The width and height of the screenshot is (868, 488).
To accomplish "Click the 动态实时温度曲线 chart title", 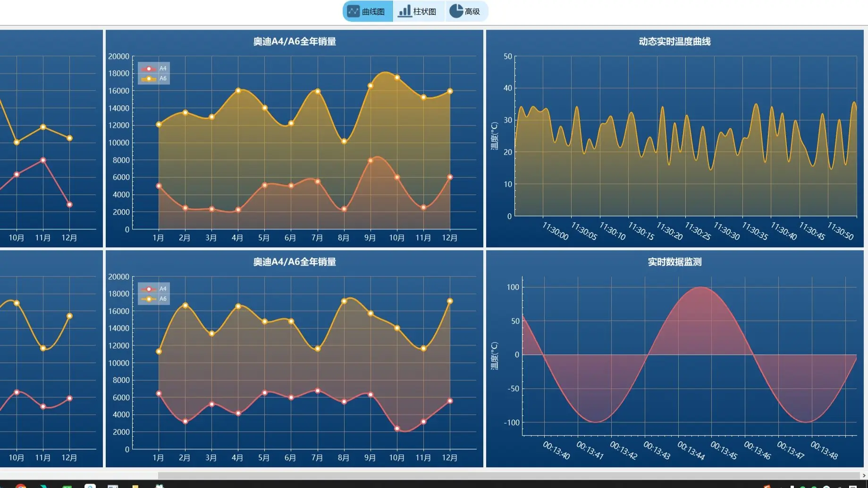I will pos(674,42).
